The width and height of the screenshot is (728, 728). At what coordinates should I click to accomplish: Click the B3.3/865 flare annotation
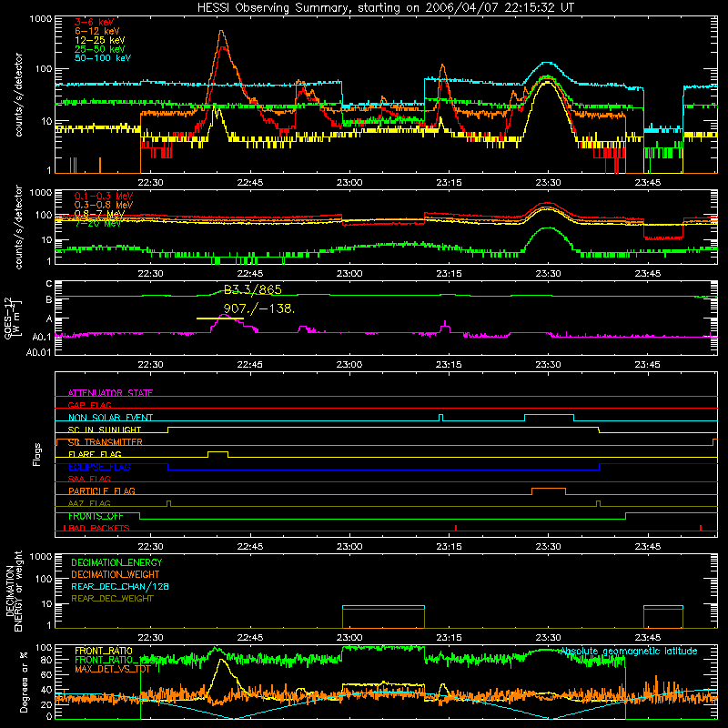click(x=253, y=289)
